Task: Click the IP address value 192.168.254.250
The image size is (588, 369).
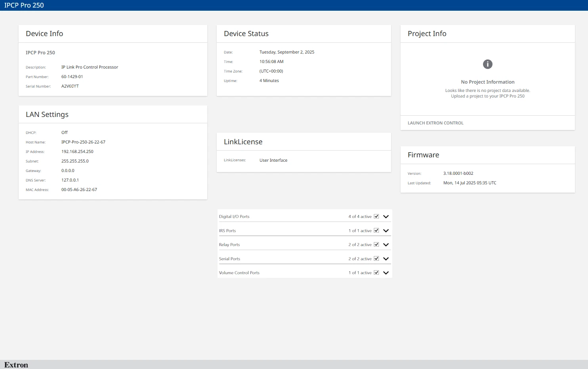Action: [x=77, y=152]
